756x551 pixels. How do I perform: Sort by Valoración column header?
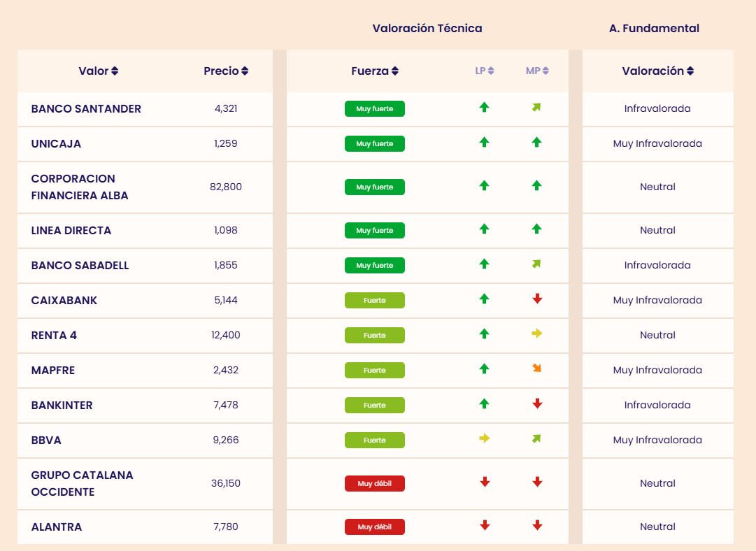pos(657,71)
